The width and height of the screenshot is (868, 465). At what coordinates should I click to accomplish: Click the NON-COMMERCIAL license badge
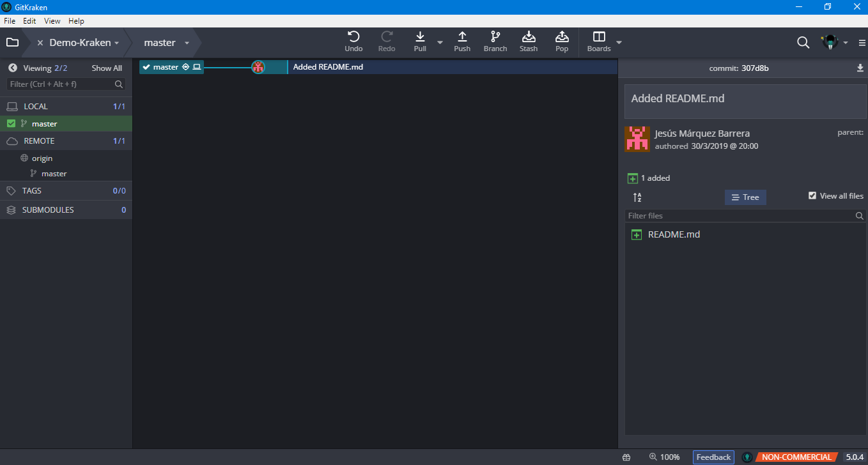coord(796,457)
